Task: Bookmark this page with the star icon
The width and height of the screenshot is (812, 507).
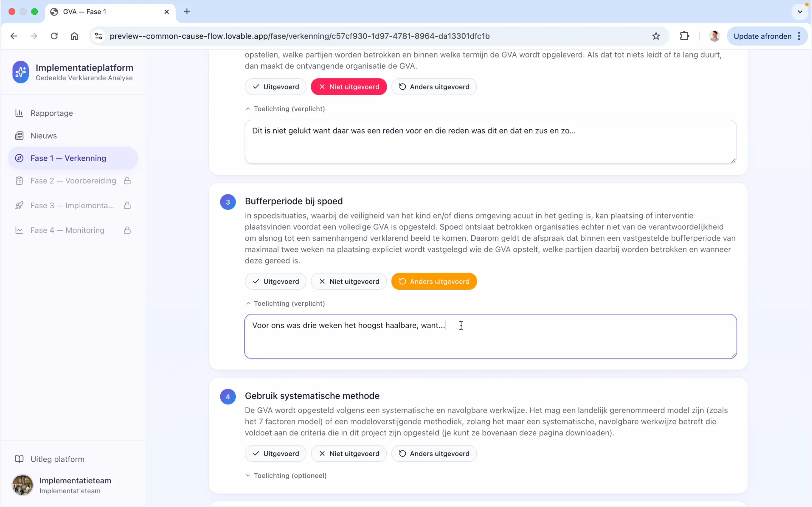Action: pos(656,36)
